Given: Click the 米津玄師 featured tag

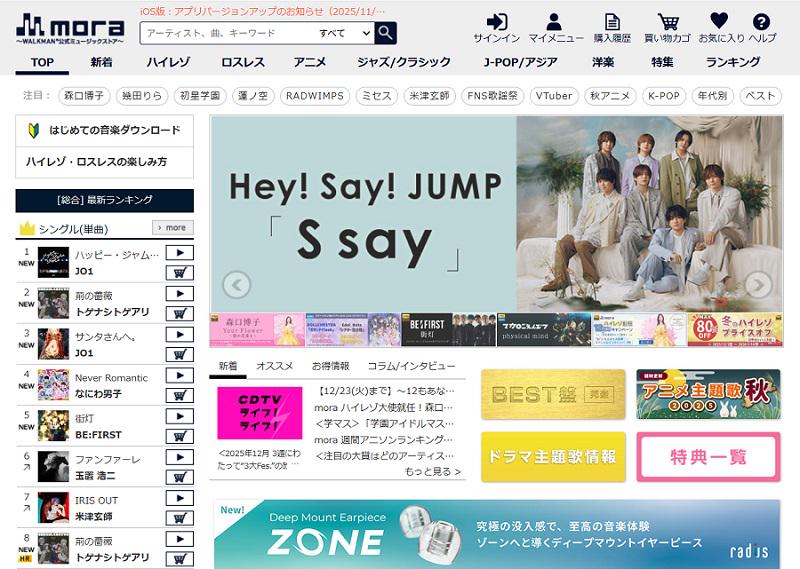Looking at the screenshot, I should pyautogui.click(x=430, y=96).
